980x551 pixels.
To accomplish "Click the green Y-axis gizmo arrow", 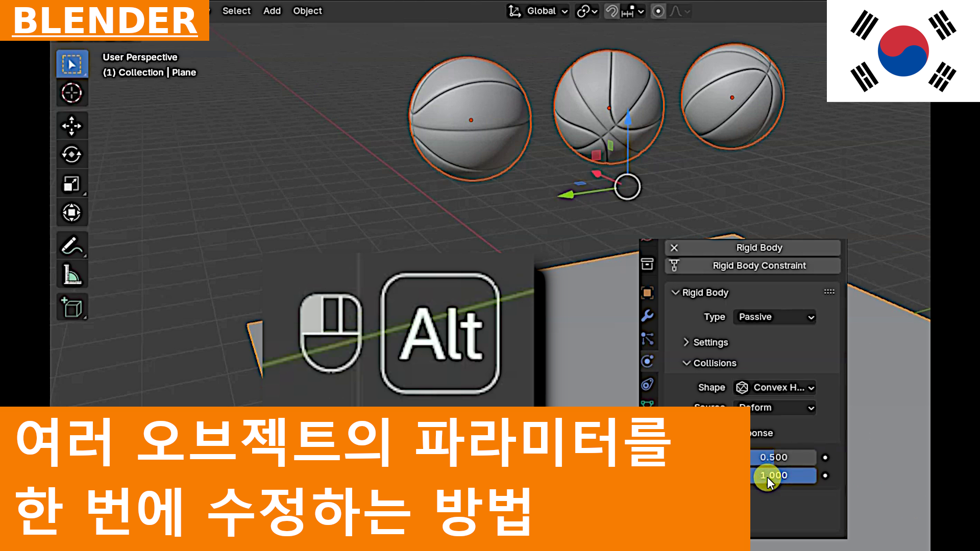I will tap(566, 195).
